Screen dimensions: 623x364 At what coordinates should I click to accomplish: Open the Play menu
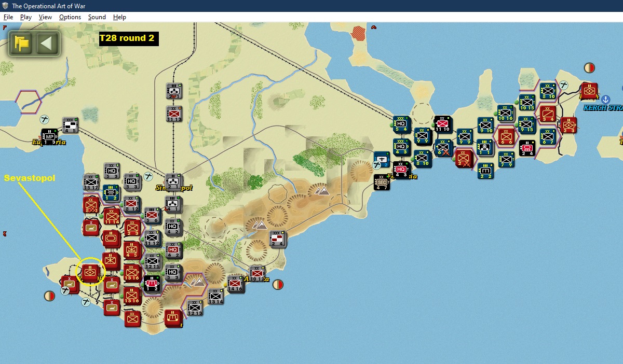(26, 17)
